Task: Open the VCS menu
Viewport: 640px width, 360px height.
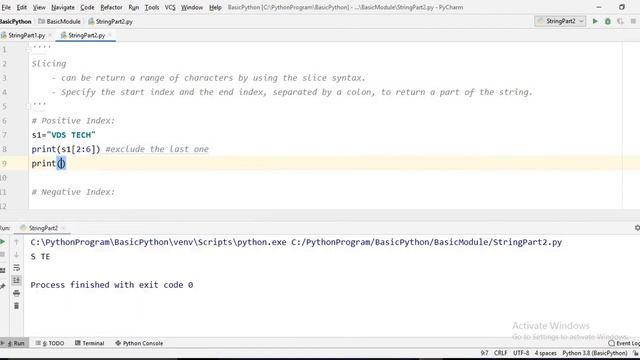Action: point(170,7)
